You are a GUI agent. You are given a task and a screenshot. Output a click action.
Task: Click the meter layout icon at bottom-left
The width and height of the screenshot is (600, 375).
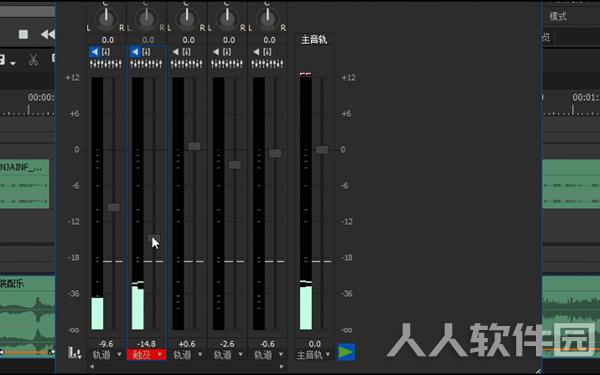[74, 352]
